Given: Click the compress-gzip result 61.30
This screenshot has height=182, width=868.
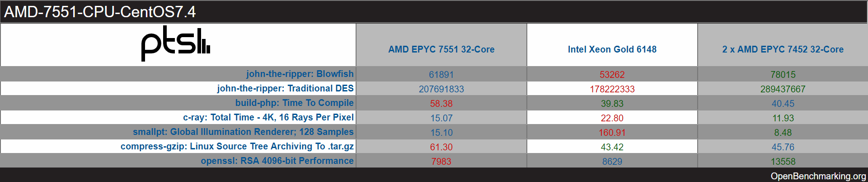Looking at the screenshot, I should [x=441, y=147].
